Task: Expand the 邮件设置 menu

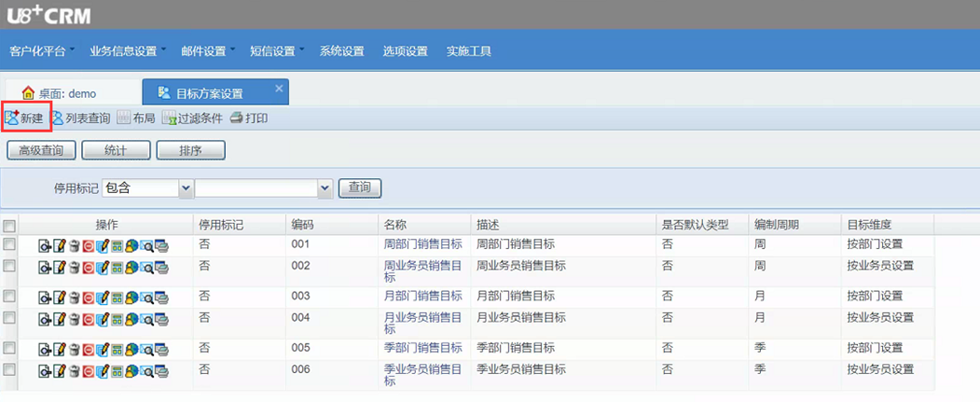Action: click(208, 51)
